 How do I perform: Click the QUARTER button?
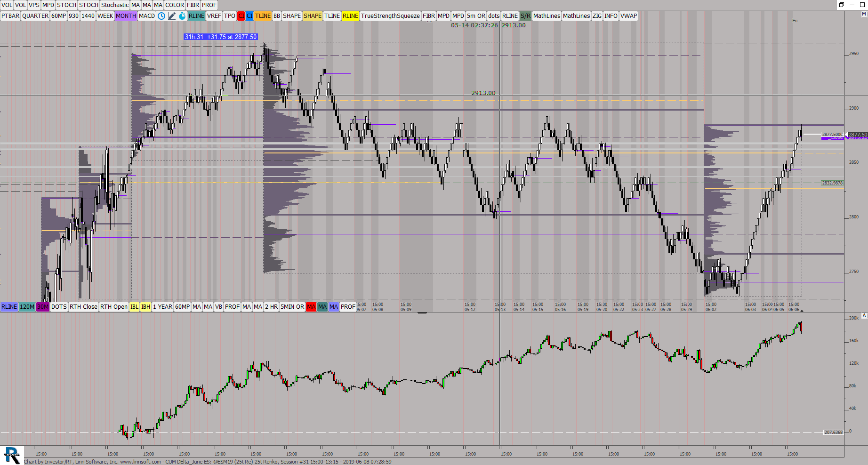click(x=35, y=16)
